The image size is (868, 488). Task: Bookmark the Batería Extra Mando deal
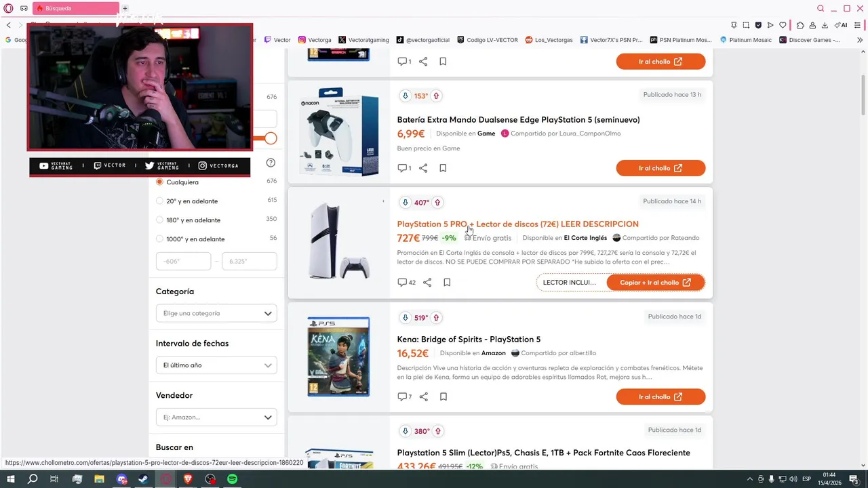(443, 168)
